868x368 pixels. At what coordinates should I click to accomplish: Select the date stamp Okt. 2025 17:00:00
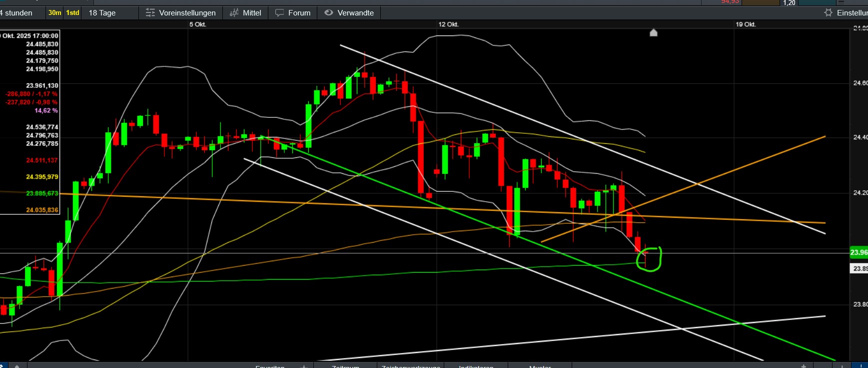[30, 36]
